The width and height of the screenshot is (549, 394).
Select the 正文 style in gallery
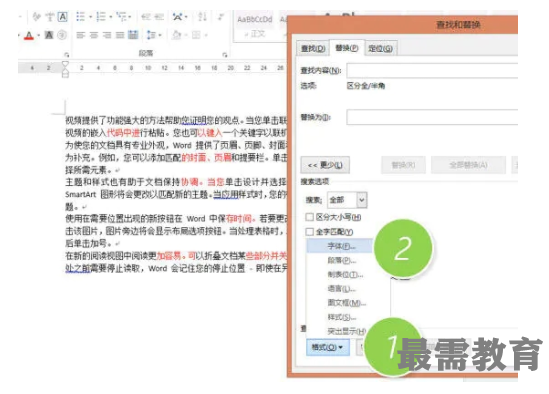click(255, 26)
